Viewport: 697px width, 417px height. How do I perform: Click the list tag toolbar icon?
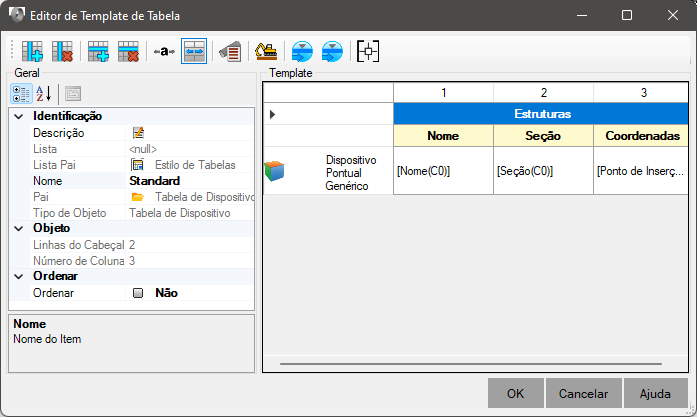(x=230, y=52)
